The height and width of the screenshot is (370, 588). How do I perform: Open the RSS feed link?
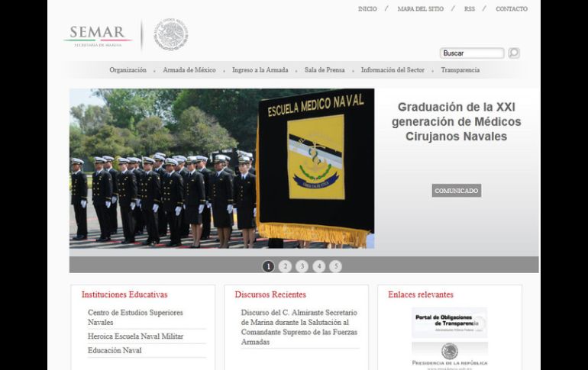point(469,9)
